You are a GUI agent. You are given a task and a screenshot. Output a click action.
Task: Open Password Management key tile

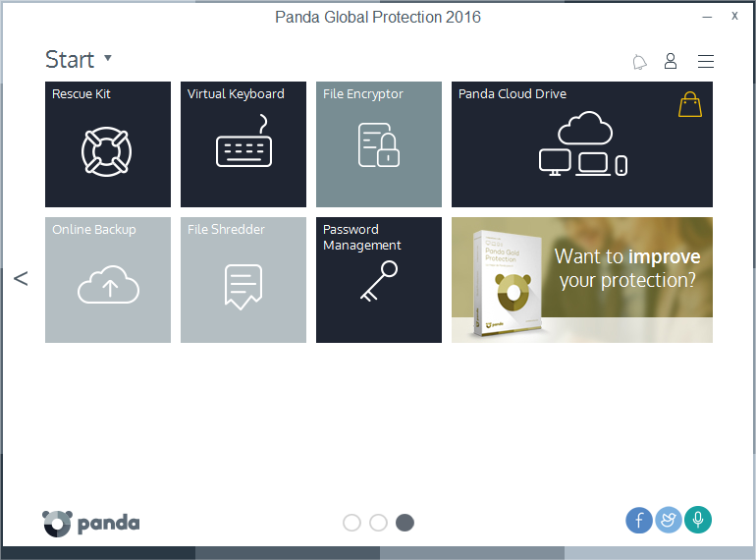(x=379, y=280)
